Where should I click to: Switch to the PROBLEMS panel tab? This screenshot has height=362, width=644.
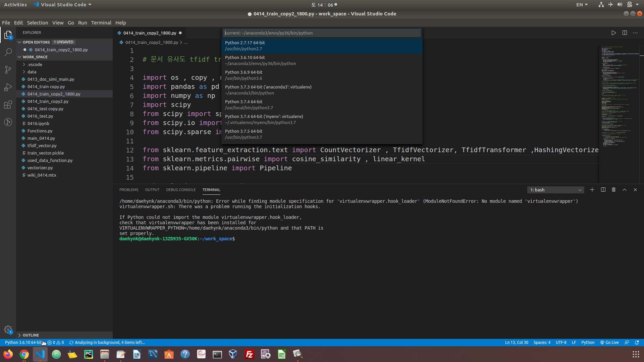click(129, 190)
